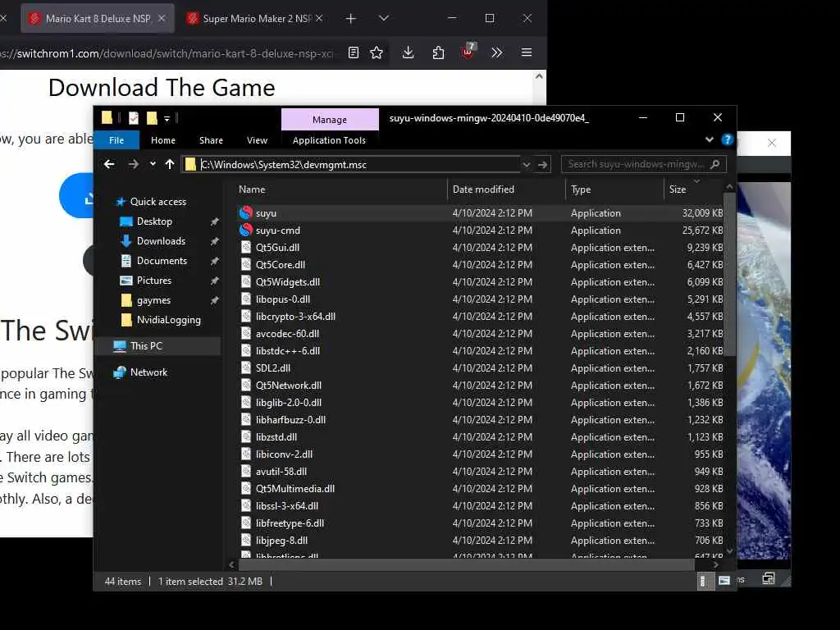Click the address bar Go arrow

pyautogui.click(x=543, y=164)
